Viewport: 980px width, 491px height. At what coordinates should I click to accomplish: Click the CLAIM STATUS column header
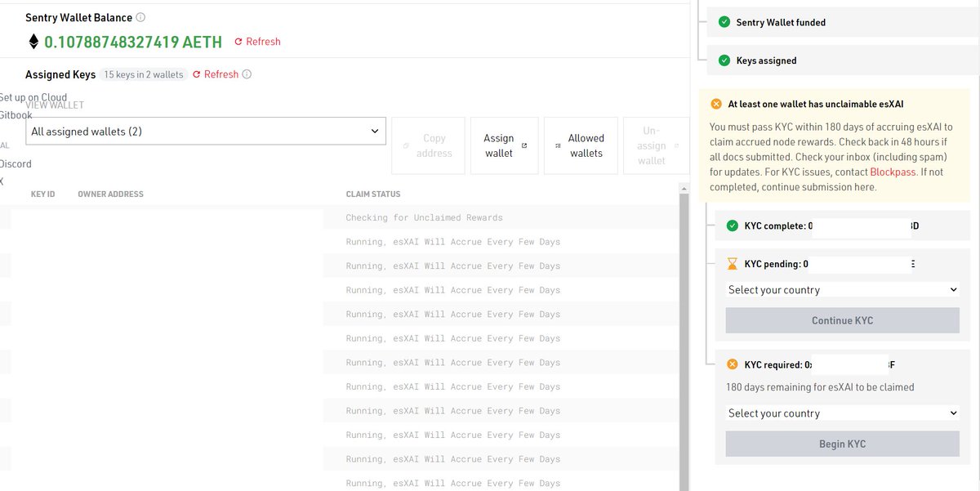click(x=373, y=194)
